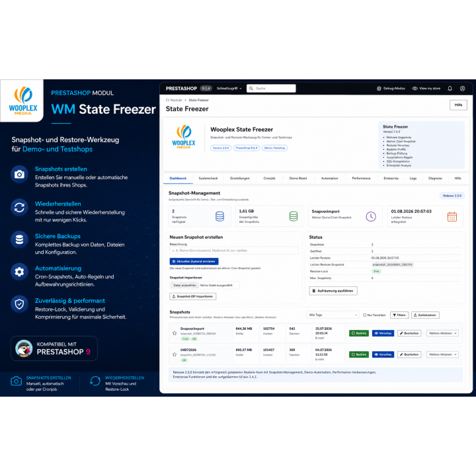Click the Wooplex Media logo in the module header

(x=184, y=137)
